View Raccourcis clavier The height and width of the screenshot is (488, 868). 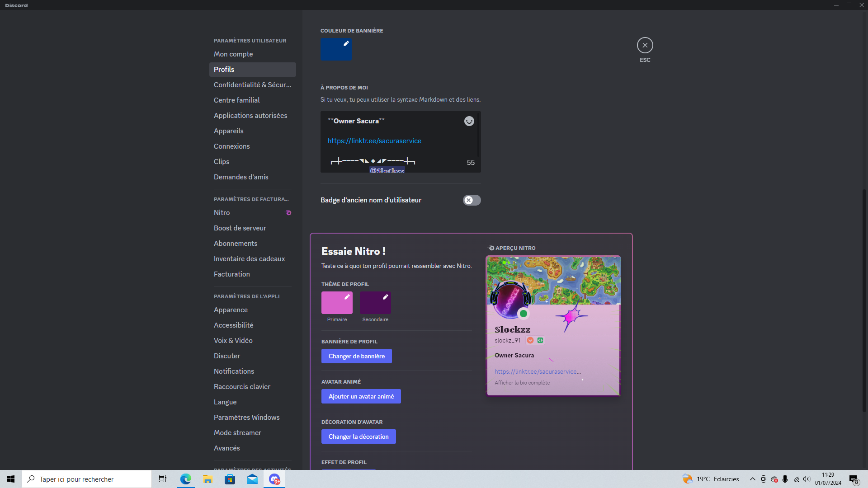click(252, 387)
